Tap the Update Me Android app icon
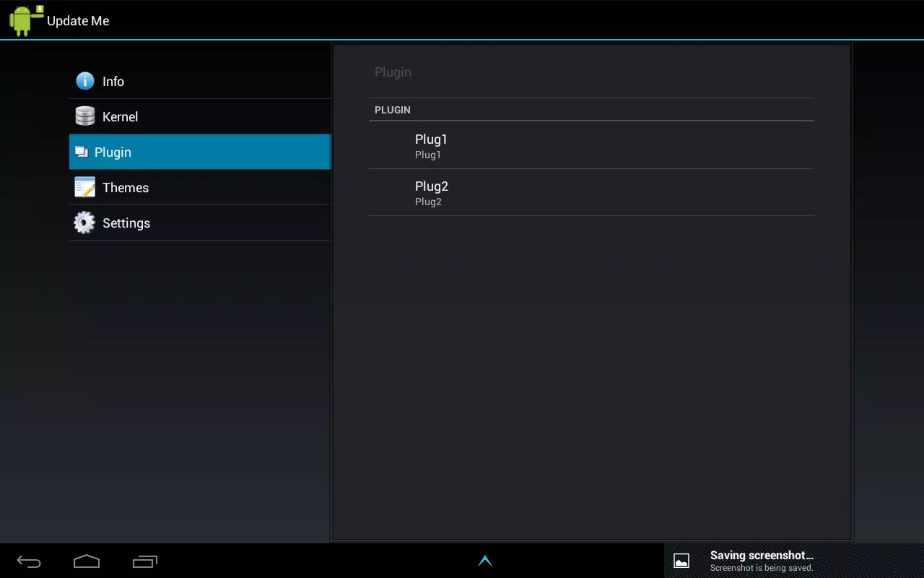The width and height of the screenshot is (924, 578). (26, 20)
